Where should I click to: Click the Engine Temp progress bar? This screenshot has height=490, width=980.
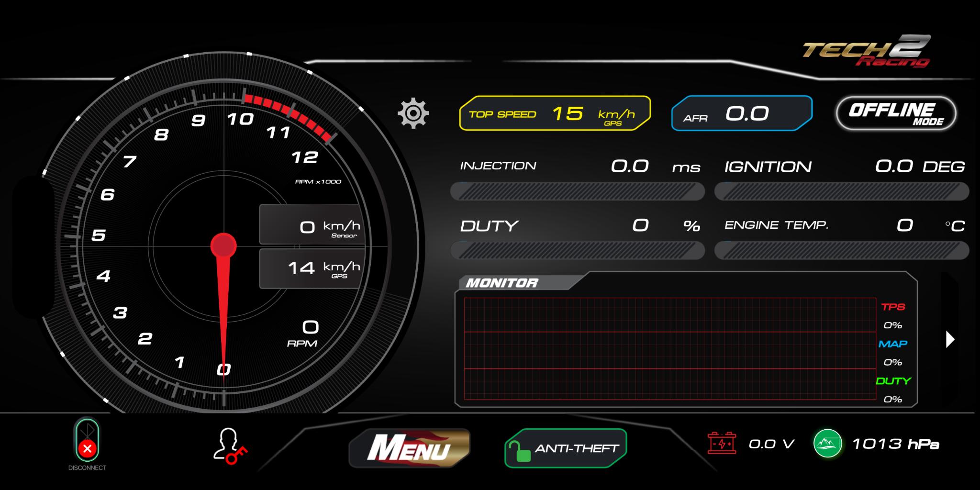[842, 250]
